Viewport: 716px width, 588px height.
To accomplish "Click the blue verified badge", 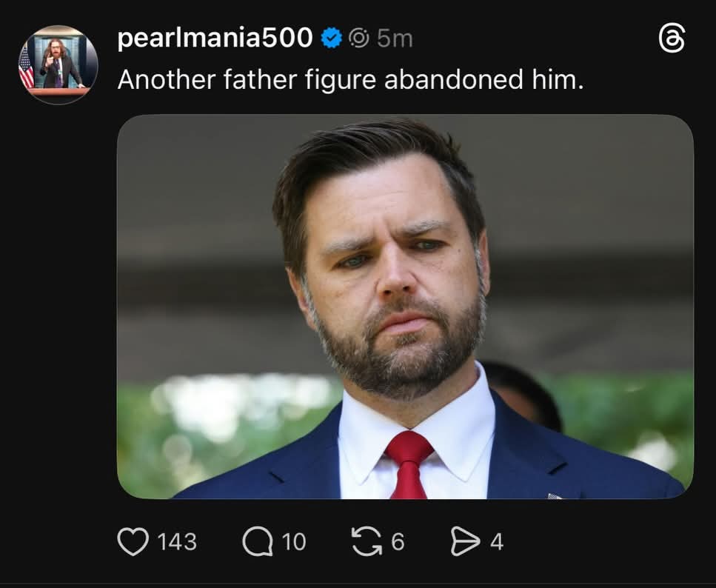I will point(331,38).
